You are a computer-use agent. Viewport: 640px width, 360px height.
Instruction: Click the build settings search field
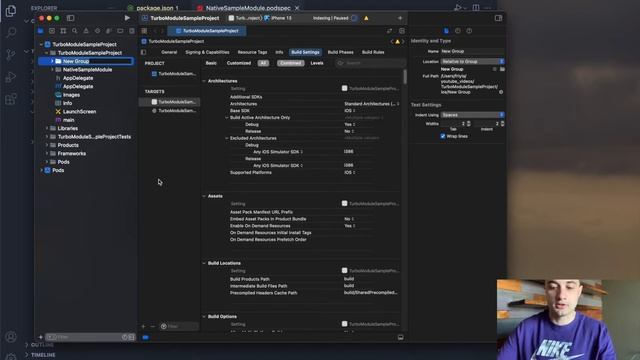370,63
